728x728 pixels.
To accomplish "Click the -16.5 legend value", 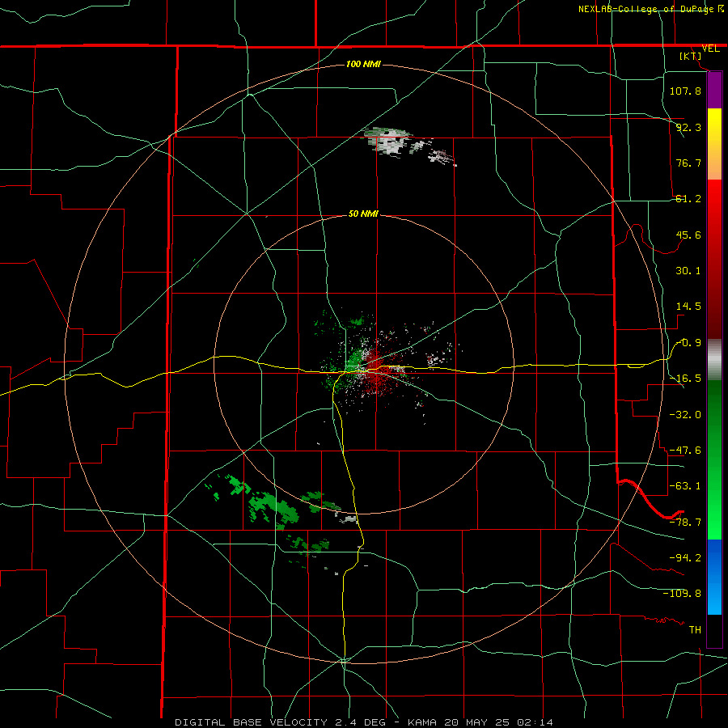I will [x=685, y=379].
